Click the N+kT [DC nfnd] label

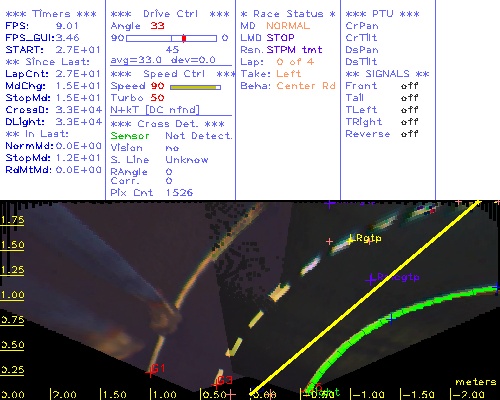pyautogui.click(x=155, y=110)
